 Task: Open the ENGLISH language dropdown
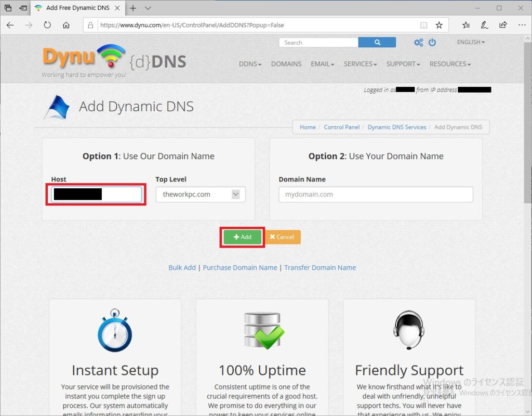[471, 42]
